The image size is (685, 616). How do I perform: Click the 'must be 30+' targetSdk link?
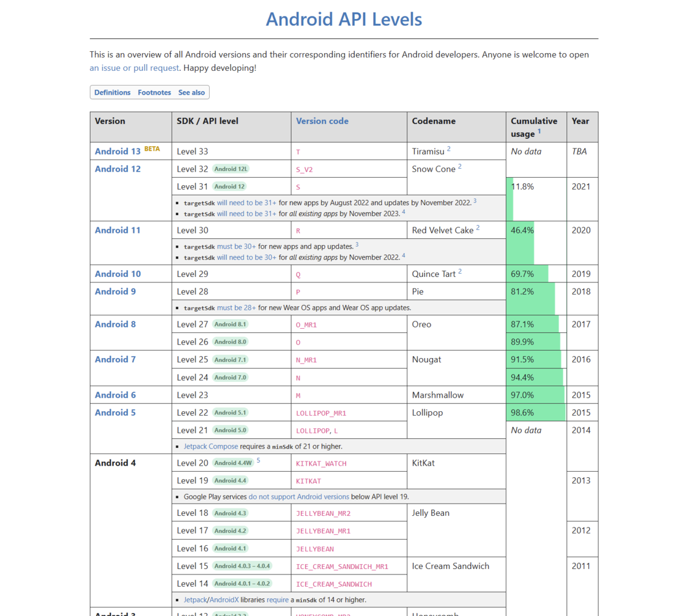click(x=236, y=246)
